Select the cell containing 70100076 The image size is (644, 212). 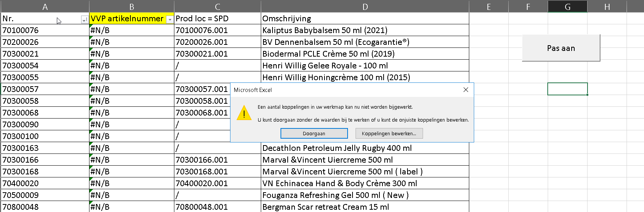tap(45, 30)
